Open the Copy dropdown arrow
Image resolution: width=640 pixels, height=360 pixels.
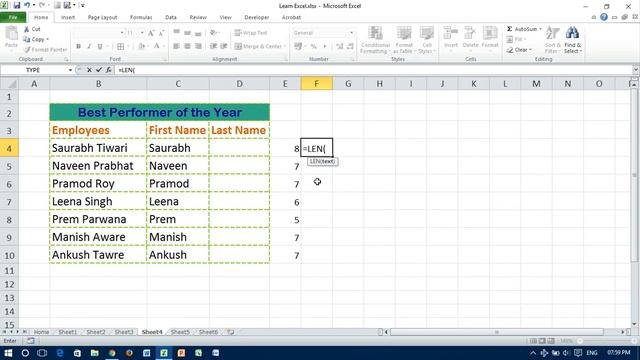[48, 39]
